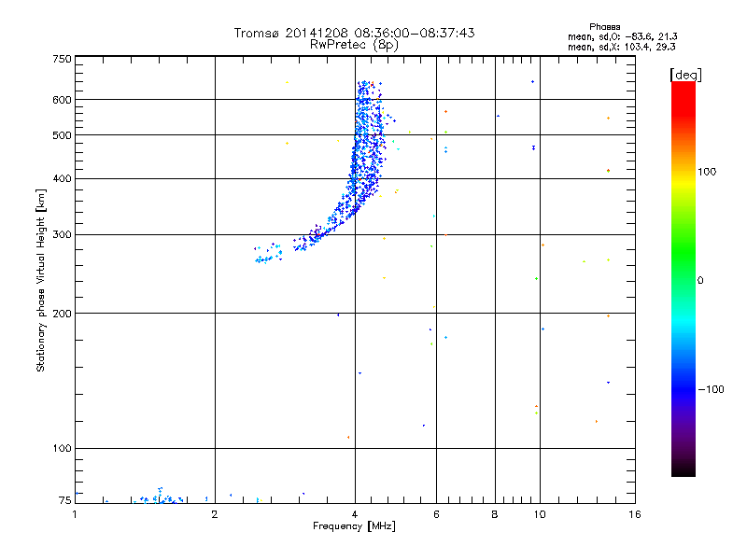Click the 'RwPretec (8p)' subtitle
The image size is (747, 560).
(x=354, y=45)
